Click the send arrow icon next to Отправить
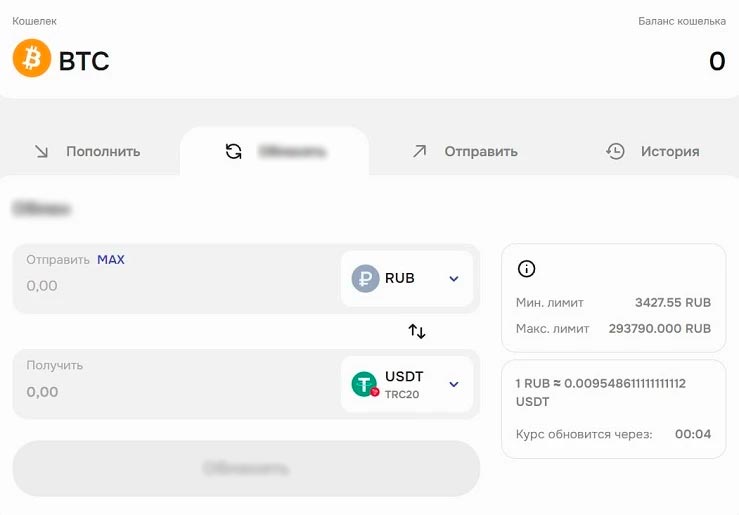 (x=419, y=152)
